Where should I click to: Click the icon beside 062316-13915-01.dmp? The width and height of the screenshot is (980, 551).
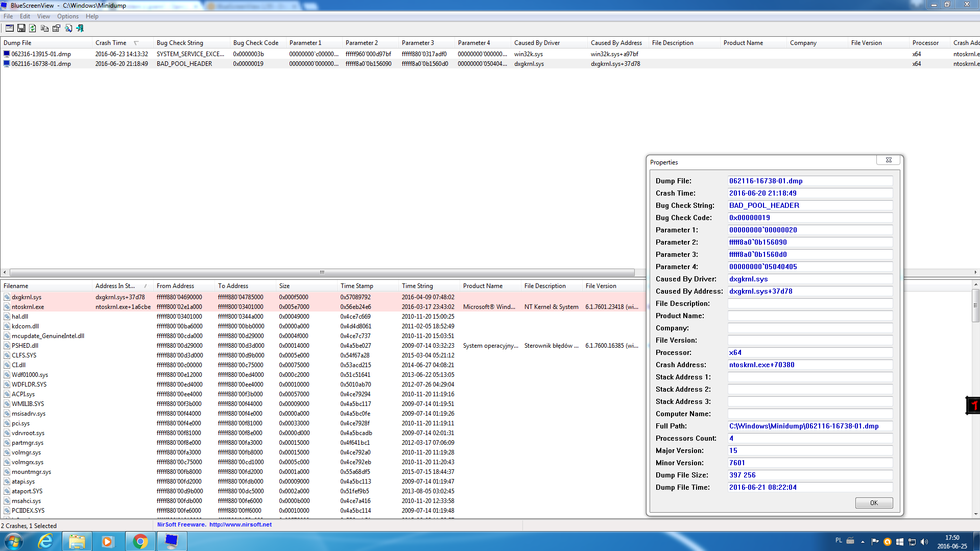(x=7, y=54)
